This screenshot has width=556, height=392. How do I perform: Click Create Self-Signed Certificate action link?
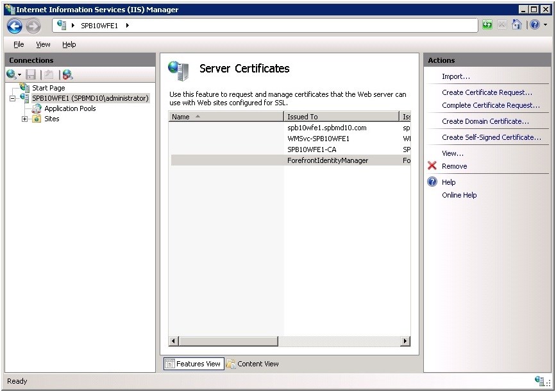point(491,137)
